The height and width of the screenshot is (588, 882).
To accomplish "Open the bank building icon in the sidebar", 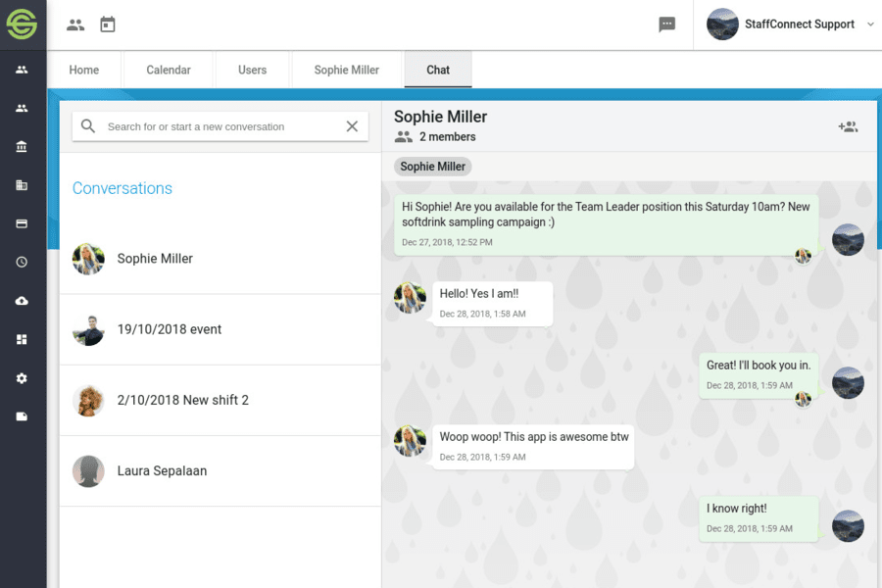I will click(22, 147).
